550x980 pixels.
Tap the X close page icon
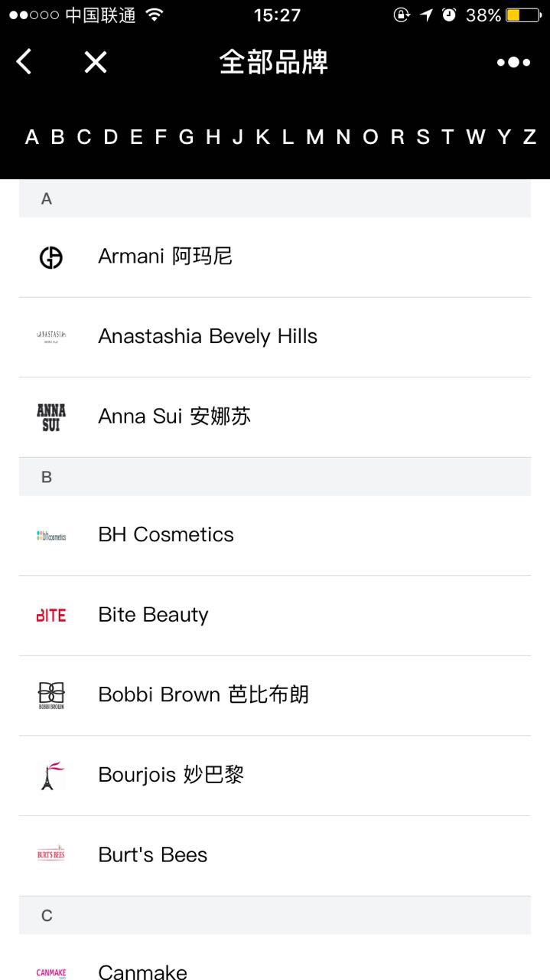96,62
